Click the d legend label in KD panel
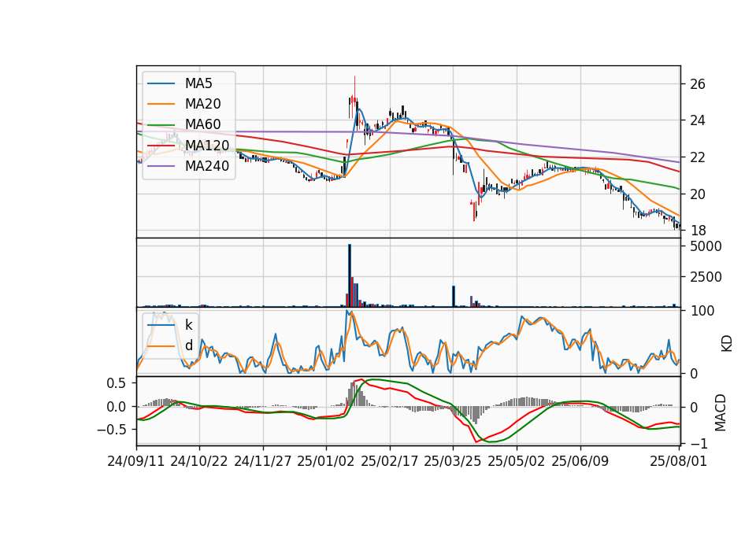The image size is (756, 543). click(x=188, y=345)
